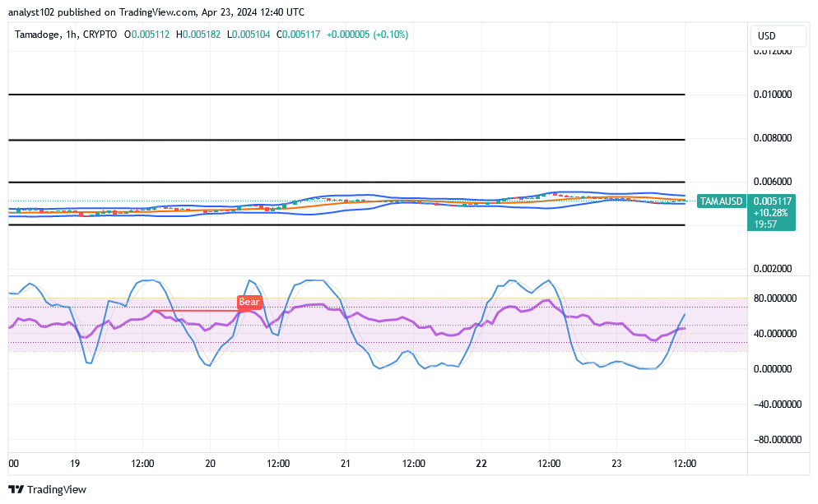Image resolution: width=818 pixels, height=504 pixels.
Task: Click date label 21 on time axis
Action: (346, 464)
